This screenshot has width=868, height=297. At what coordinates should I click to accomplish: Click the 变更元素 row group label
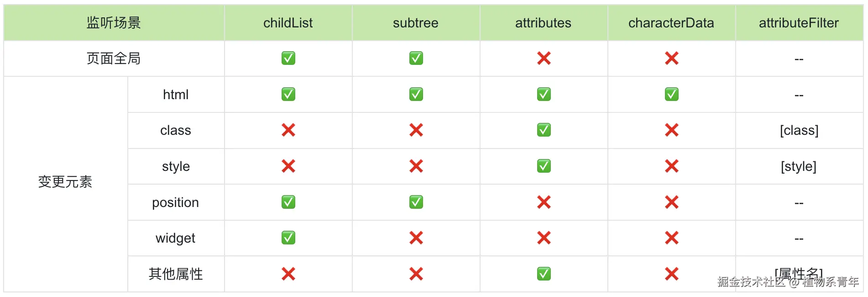[x=65, y=182]
